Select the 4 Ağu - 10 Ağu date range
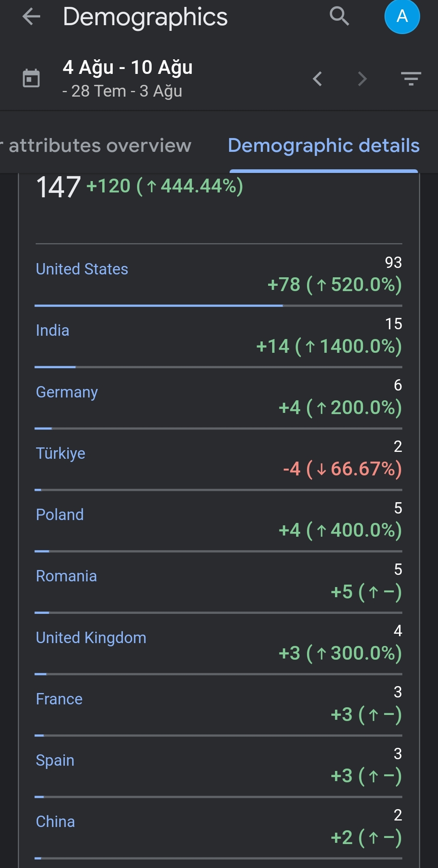This screenshot has height=868, width=438. [x=127, y=67]
